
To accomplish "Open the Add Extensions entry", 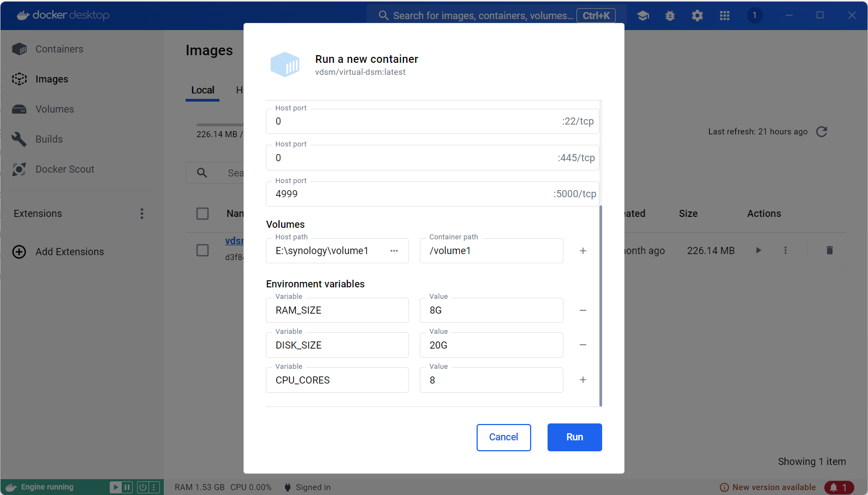I will [x=69, y=252].
